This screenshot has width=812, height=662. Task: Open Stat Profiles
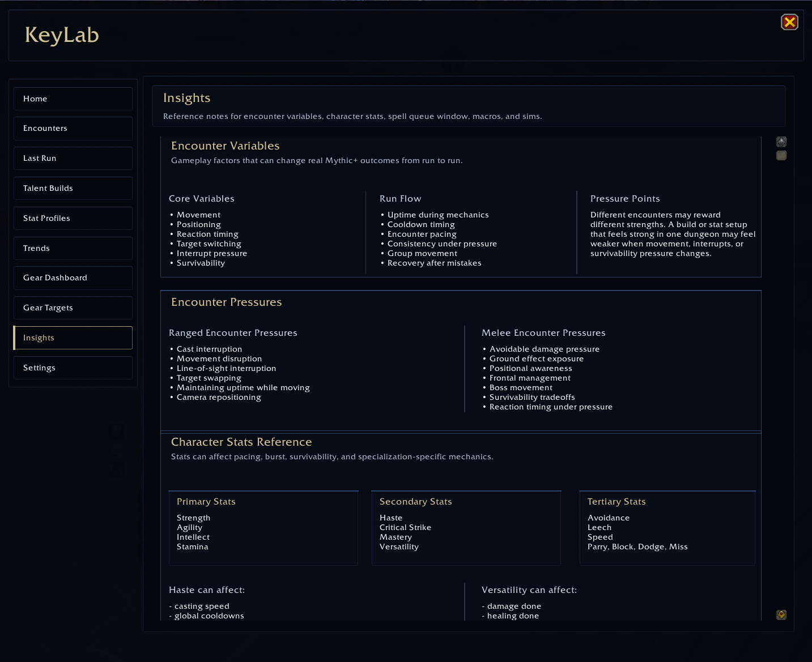73,218
